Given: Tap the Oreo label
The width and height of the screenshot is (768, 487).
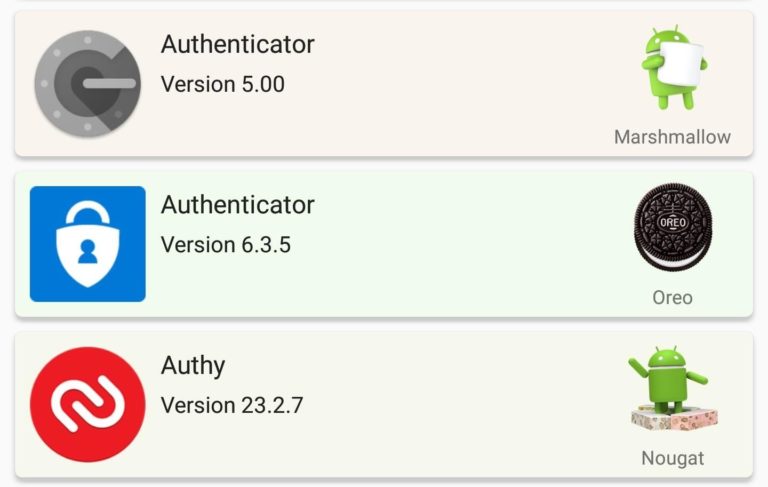Looking at the screenshot, I should point(672,298).
